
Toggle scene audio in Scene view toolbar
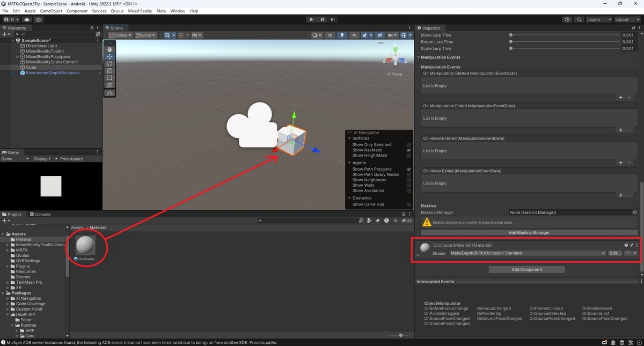(354, 35)
